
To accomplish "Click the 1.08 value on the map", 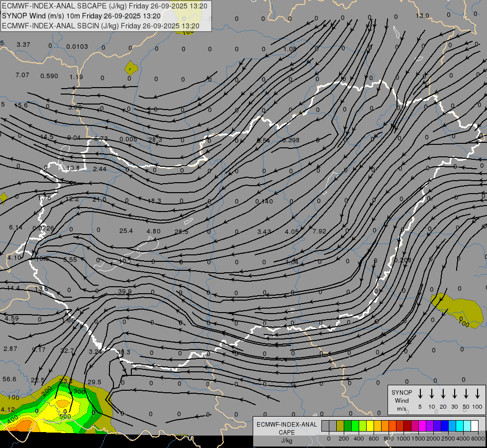I will (290, 49).
